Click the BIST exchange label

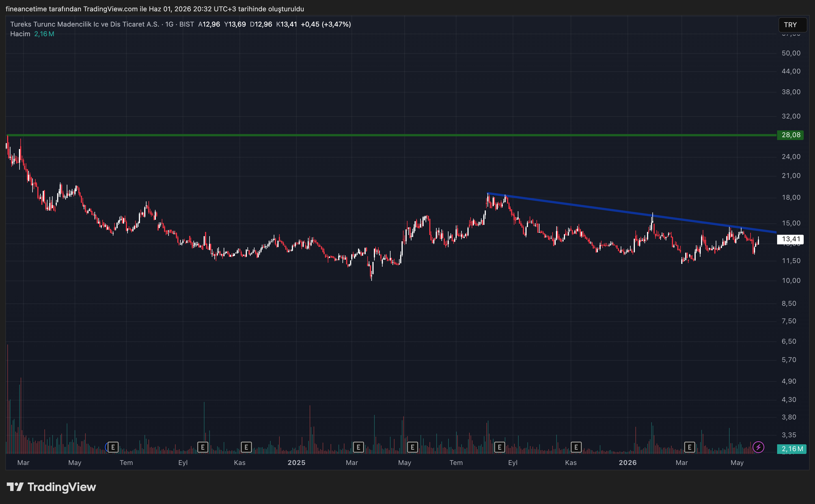click(187, 24)
